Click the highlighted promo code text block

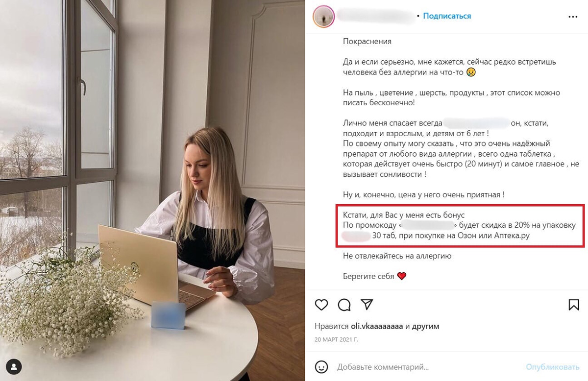coord(461,226)
